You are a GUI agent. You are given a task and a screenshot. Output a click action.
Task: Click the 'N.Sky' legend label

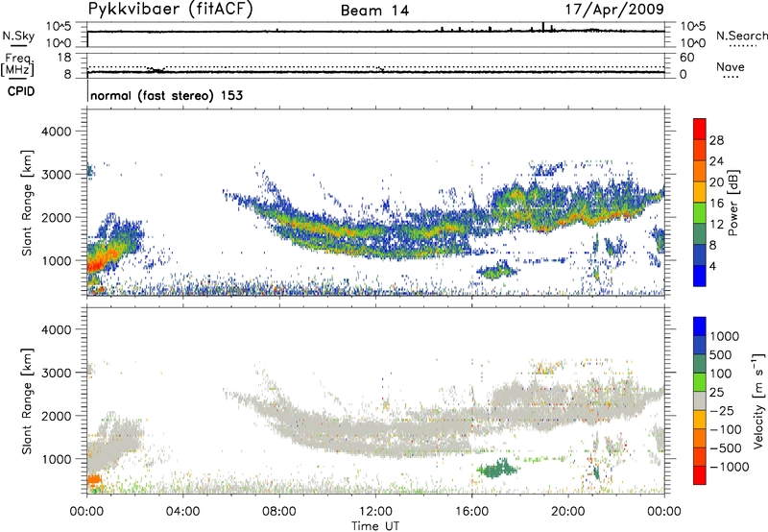[18, 36]
